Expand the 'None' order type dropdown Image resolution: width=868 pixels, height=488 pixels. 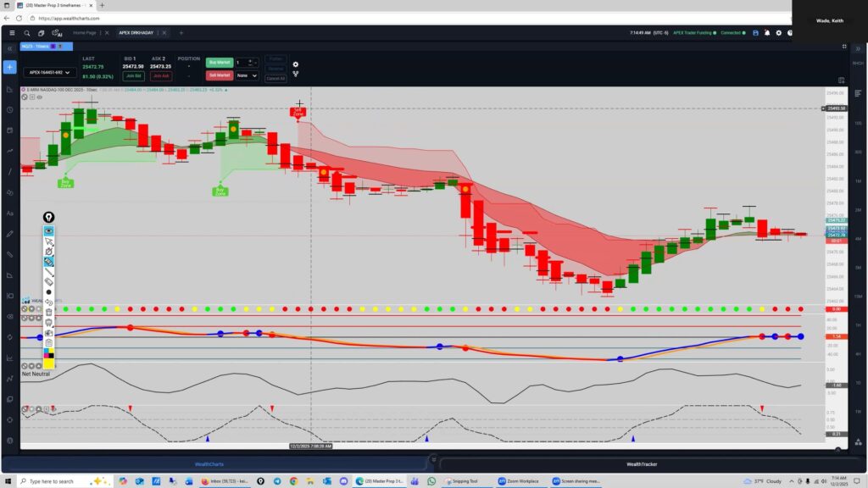pos(248,75)
